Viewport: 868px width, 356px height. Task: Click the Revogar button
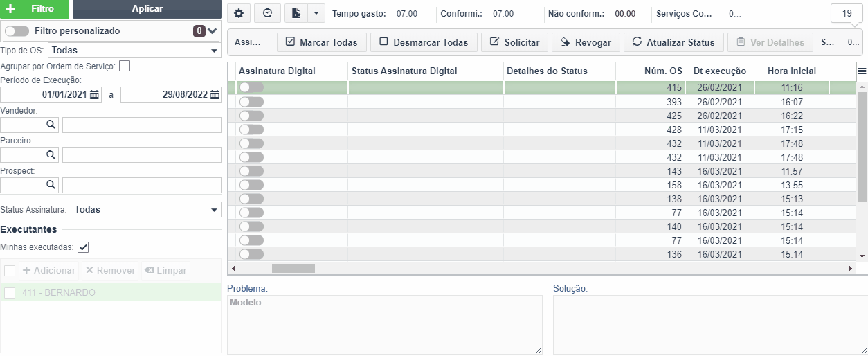(586, 42)
